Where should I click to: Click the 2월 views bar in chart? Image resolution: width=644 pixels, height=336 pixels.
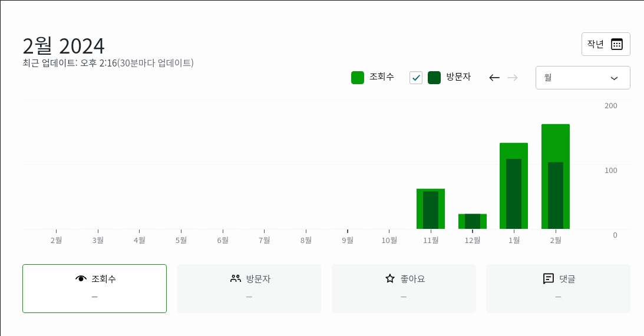[x=556, y=141]
